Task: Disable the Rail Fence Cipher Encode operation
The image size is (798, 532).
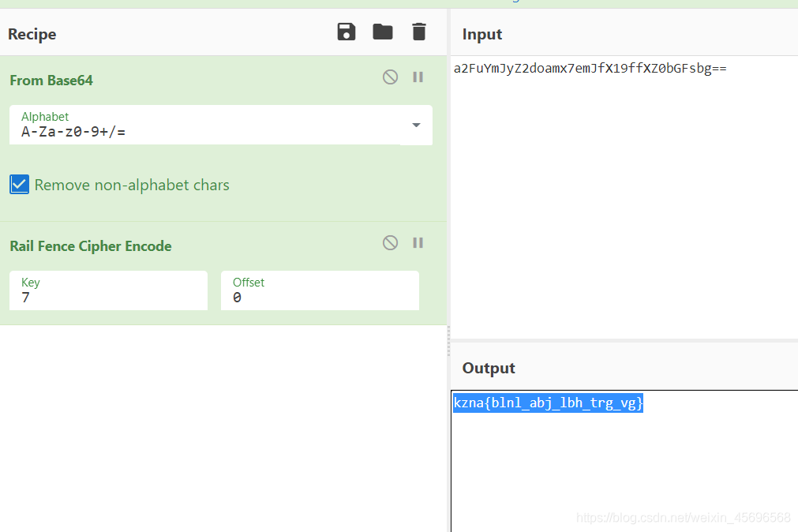Action: point(390,242)
